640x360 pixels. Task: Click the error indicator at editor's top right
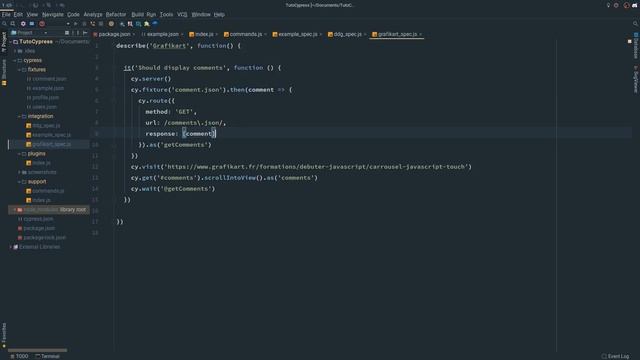point(629,41)
